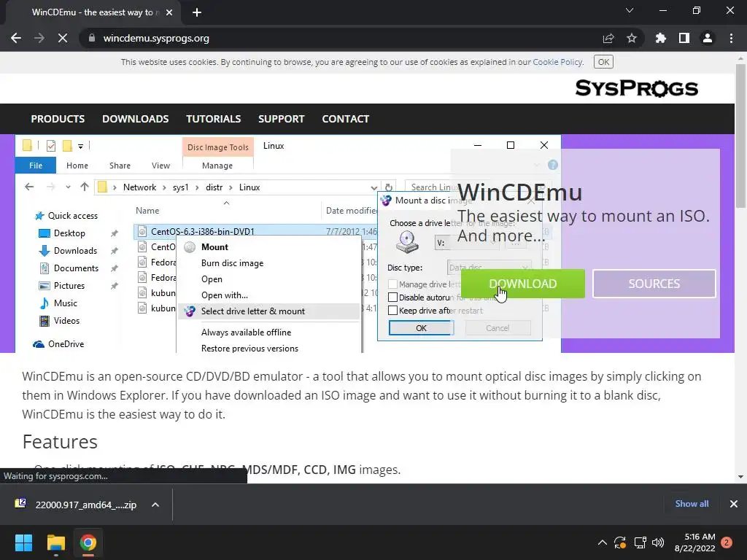
Task: Click the Chrome taskbar icon
Action: [88, 542]
